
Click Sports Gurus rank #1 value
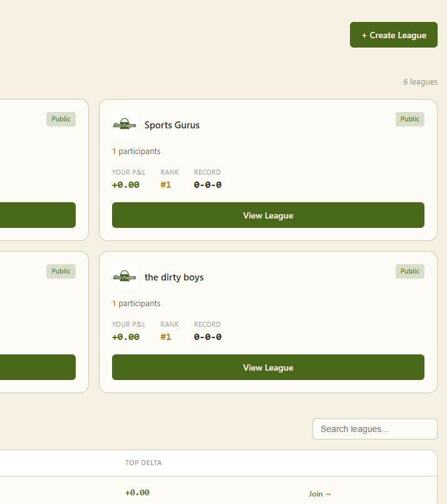tap(166, 185)
